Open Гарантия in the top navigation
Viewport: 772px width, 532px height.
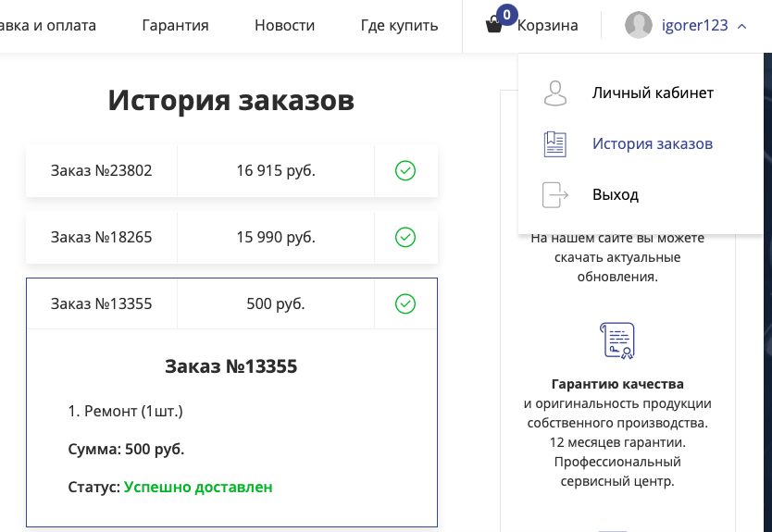click(175, 26)
